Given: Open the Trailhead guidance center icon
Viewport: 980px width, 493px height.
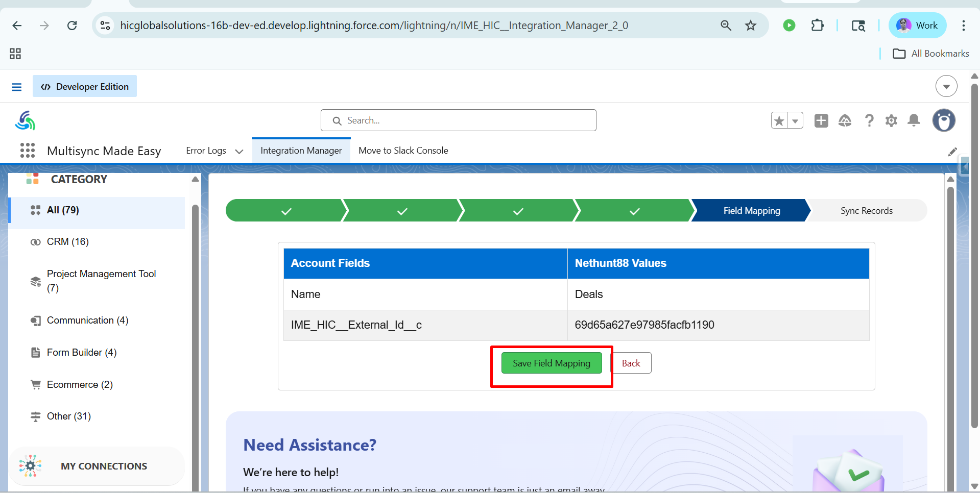Looking at the screenshot, I should (x=845, y=120).
